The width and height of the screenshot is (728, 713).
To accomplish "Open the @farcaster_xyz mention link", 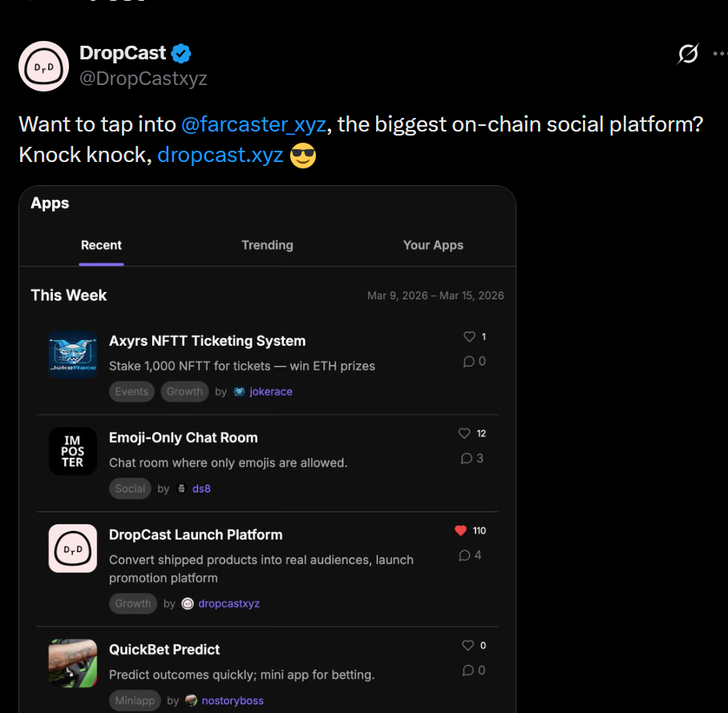I will click(253, 125).
